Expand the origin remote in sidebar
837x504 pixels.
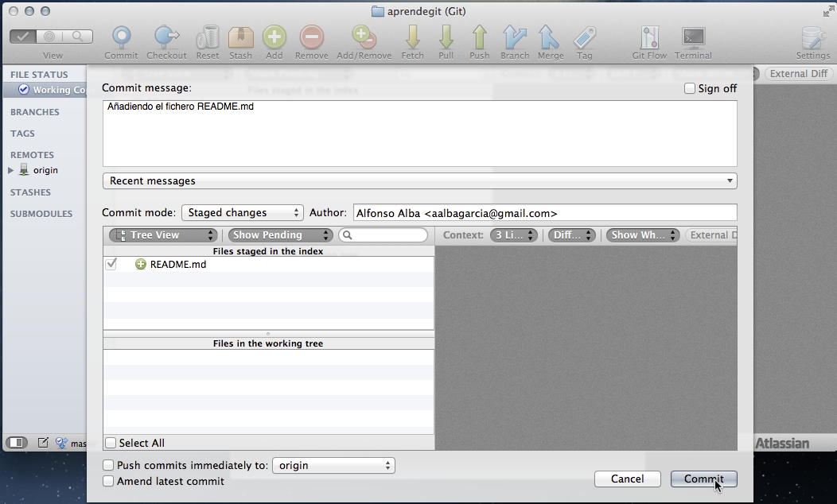[11, 170]
